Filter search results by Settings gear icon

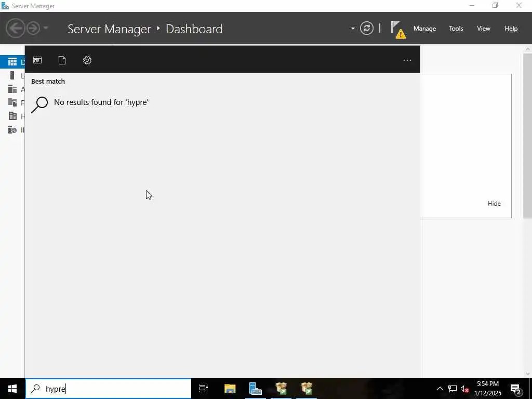[87, 60]
